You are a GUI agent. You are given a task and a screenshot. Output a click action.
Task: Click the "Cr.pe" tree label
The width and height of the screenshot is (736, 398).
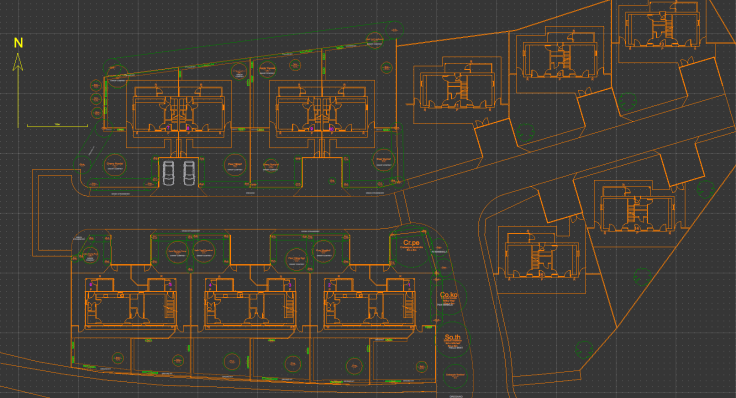click(411, 243)
